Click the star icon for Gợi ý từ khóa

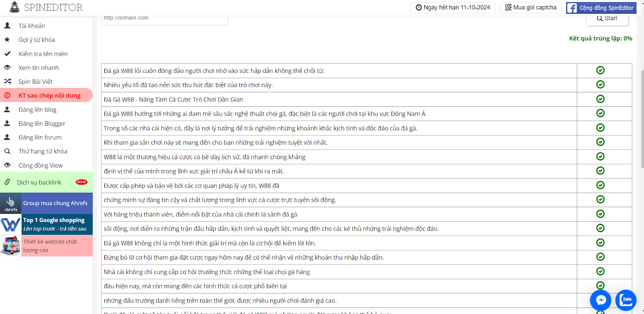click(x=7, y=40)
